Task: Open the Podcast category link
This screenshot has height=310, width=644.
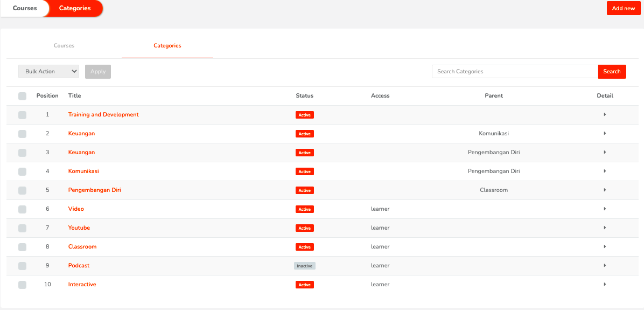Action: (x=79, y=266)
